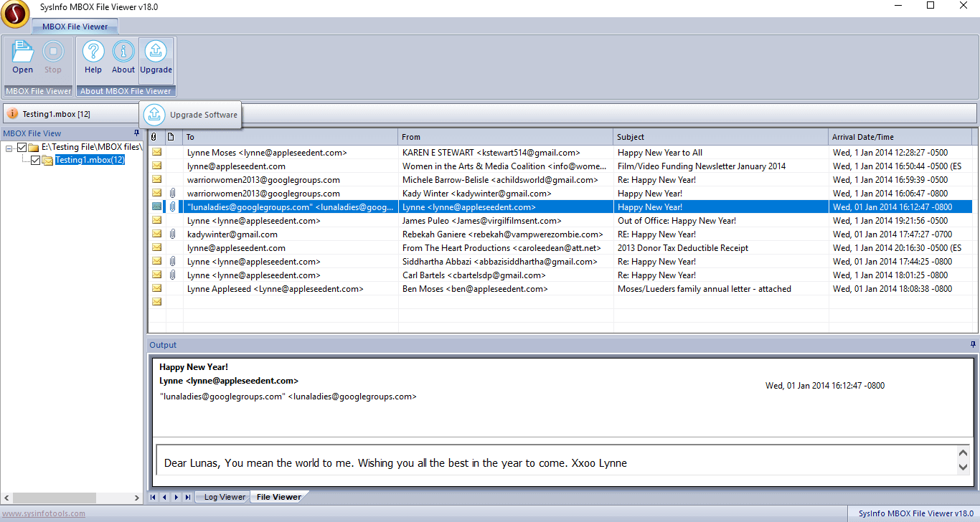Select the File Viewer tab

tap(279, 497)
